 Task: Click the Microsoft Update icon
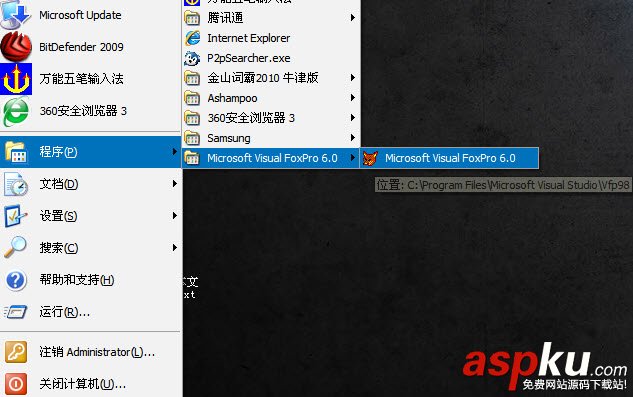pos(15,15)
